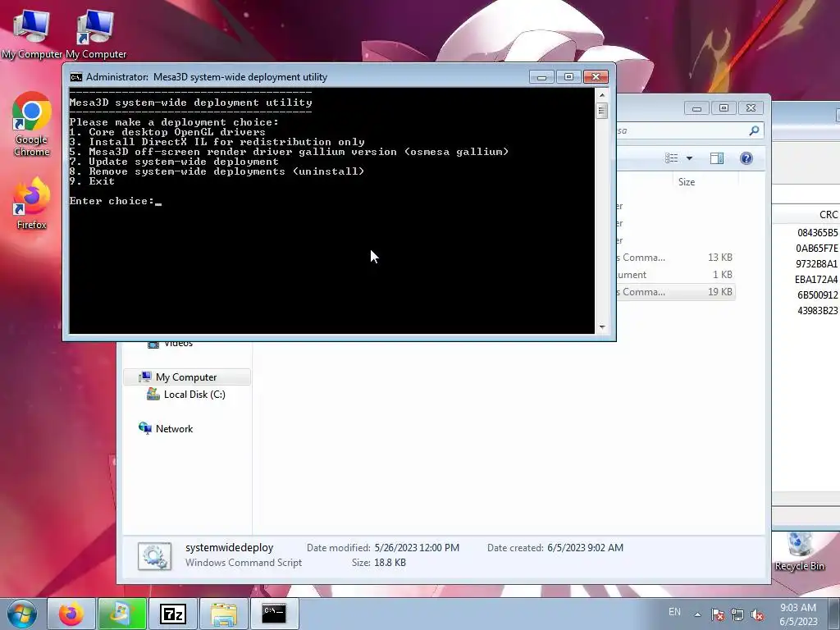This screenshot has width=840, height=630.
Task: Open the green Windows flag taskbar app
Action: 121,614
